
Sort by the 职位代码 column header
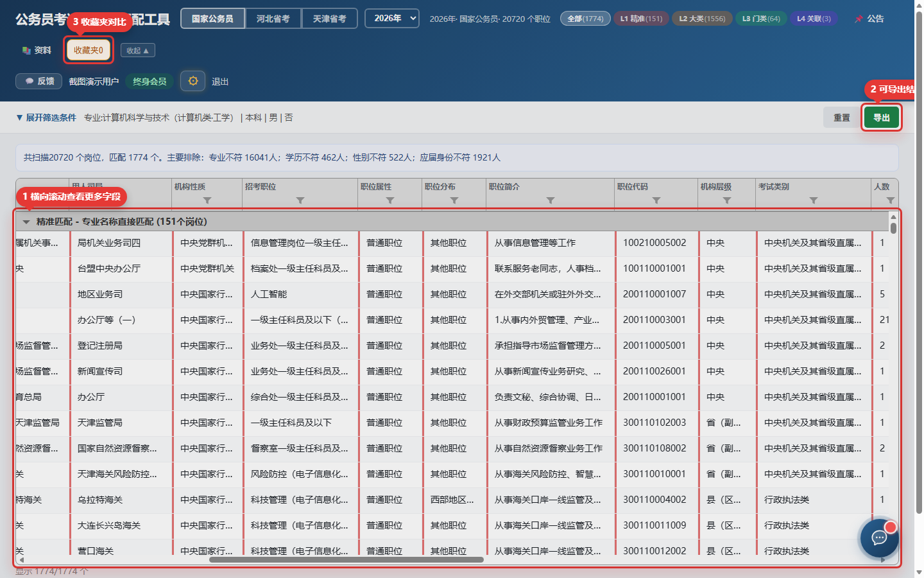point(633,187)
